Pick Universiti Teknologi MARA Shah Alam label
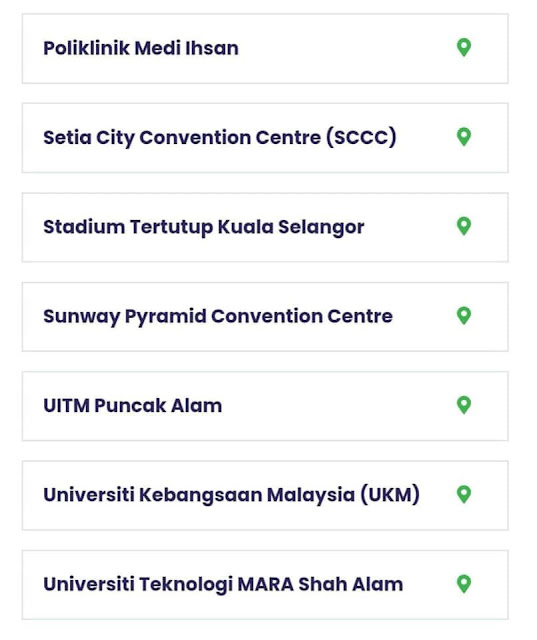This screenshot has width=537, height=640. click(223, 584)
